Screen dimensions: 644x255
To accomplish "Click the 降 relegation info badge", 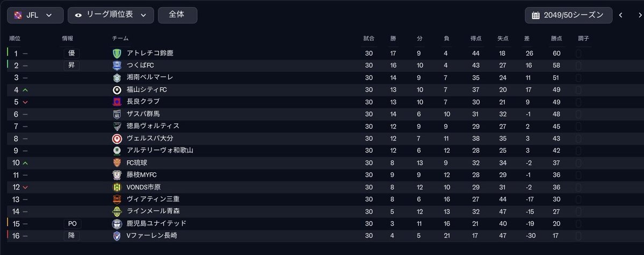I will click(x=71, y=236).
